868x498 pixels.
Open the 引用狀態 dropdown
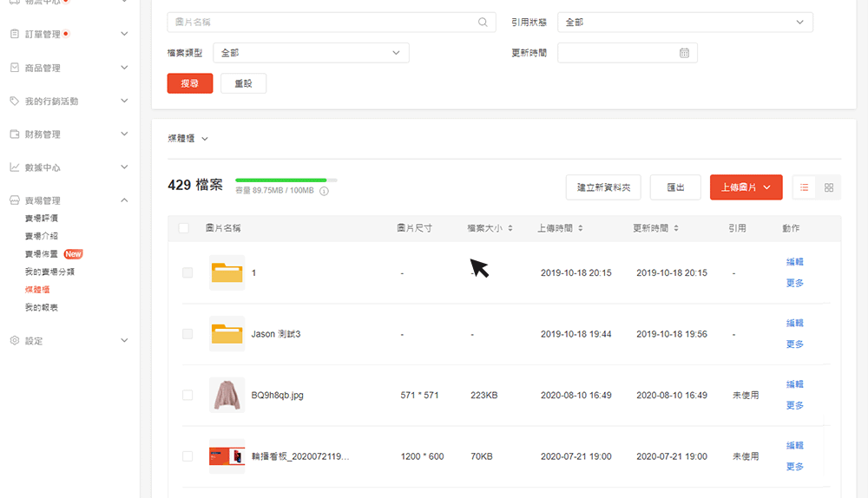pyautogui.click(x=685, y=23)
